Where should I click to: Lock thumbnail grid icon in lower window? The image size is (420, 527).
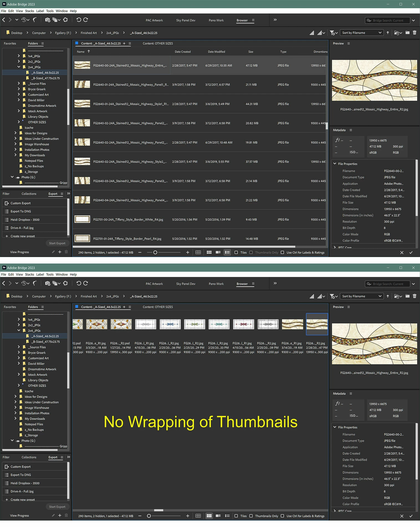pos(198,516)
